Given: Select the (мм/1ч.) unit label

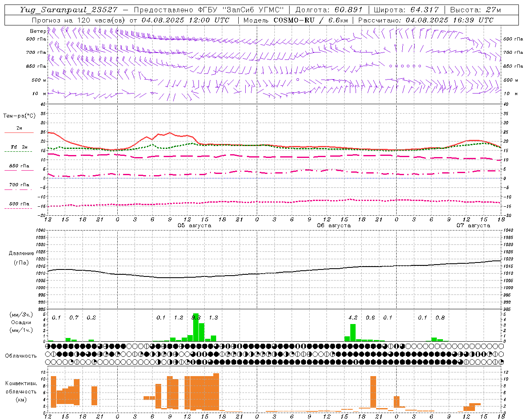Looking at the screenshot, I should click(21, 330).
